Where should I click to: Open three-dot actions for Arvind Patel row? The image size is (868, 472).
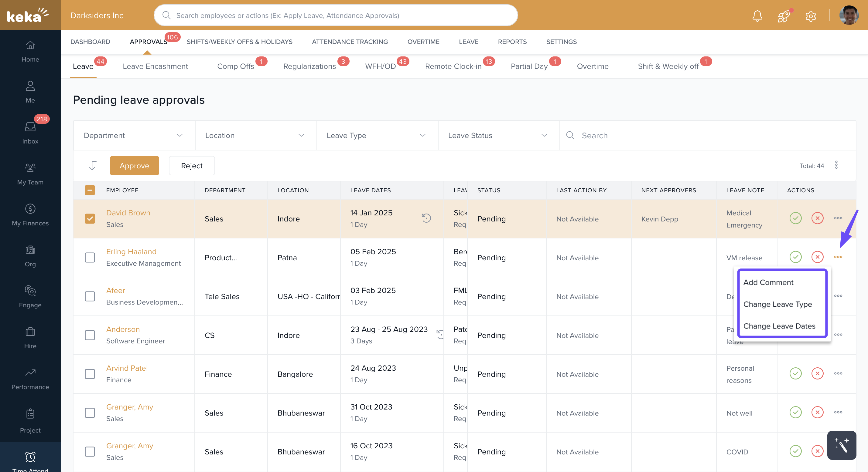[838, 373]
